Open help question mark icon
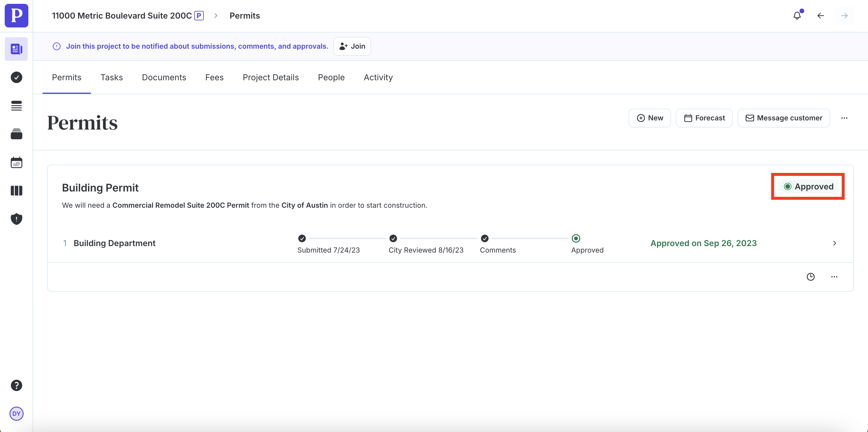This screenshot has height=432, width=868. coord(16,385)
